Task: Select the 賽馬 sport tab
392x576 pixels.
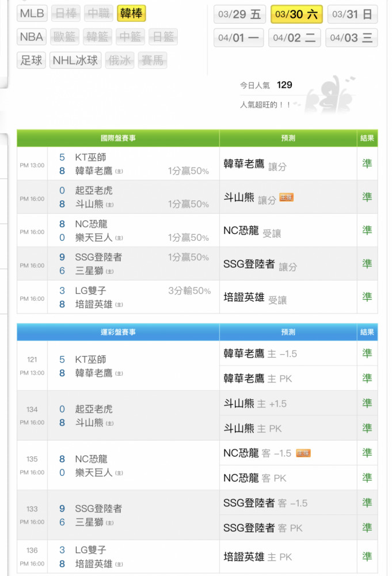Action: pyautogui.click(x=153, y=60)
